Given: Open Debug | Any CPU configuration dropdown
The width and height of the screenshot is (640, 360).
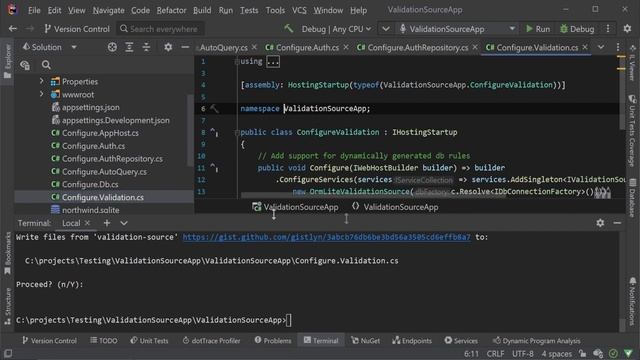Looking at the screenshot, I should (336, 29).
